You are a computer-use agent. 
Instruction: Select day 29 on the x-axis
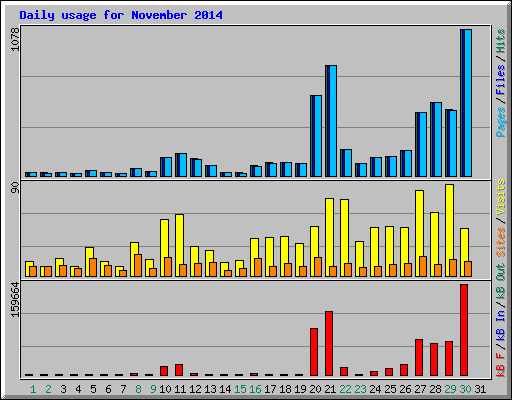[450, 389]
